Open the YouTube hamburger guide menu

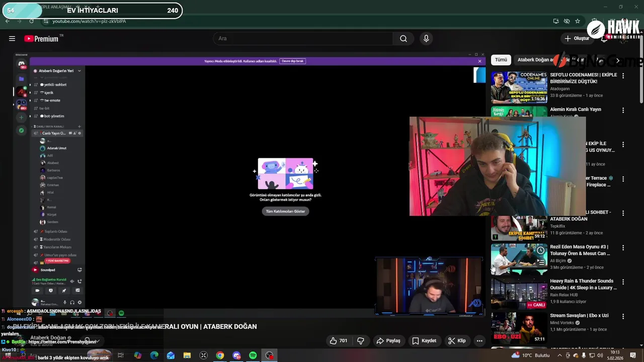12,39
